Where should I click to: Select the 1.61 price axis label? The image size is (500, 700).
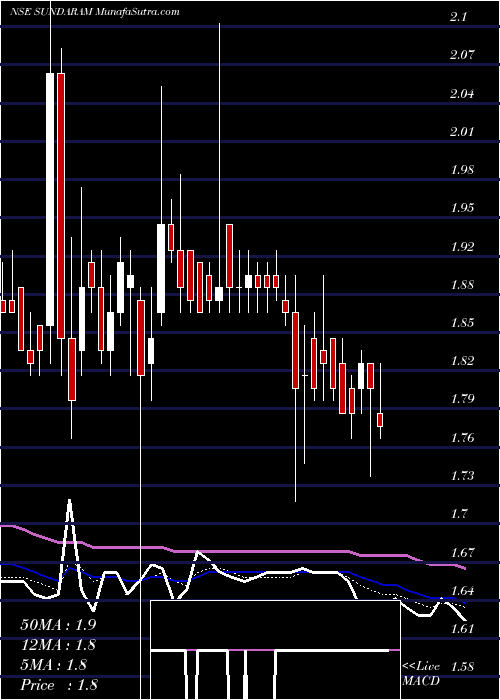click(x=462, y=629)
